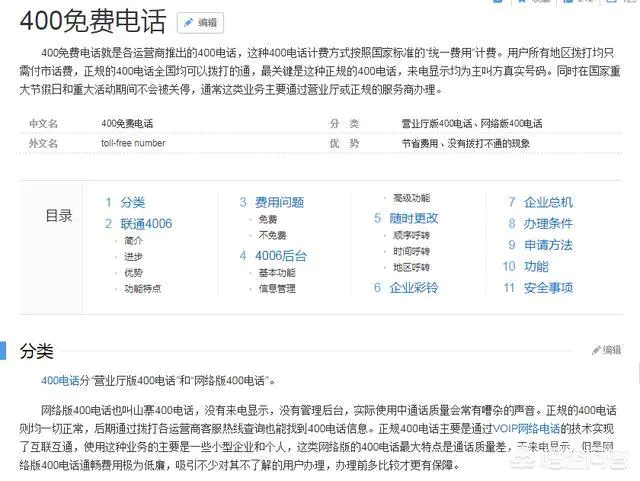Click the 营业厅版400电话、网络版400电话 value
The height and width of the screenshot is (481, 640).
(472, 123)
